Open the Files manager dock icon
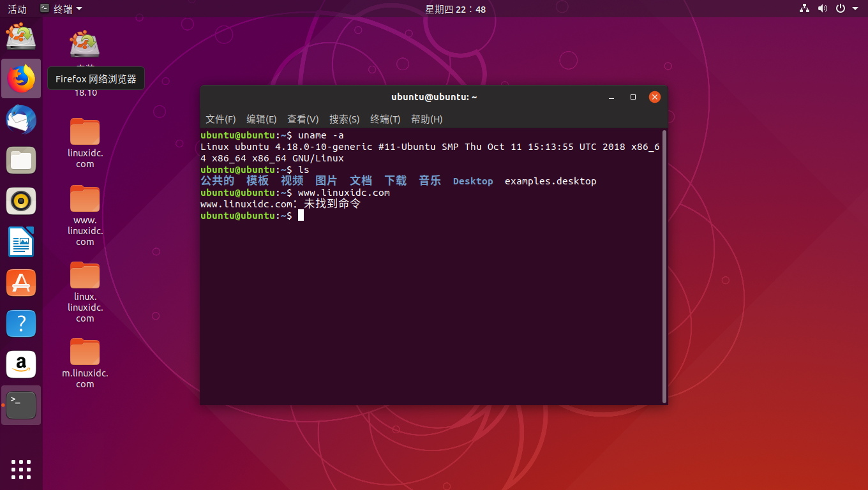Image resolution: width=868 pixels, height=490 pixels. pyautogui.click(x=21, y=160)
